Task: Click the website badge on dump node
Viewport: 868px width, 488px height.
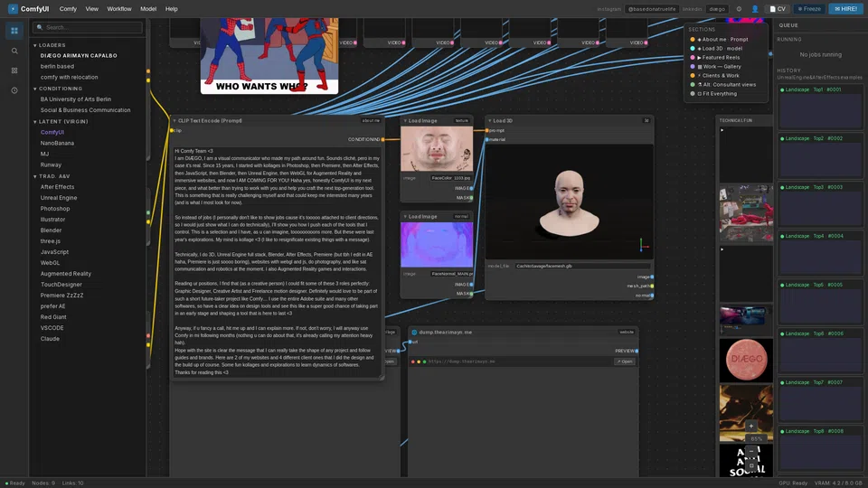Action: click(x=627, y=332)
